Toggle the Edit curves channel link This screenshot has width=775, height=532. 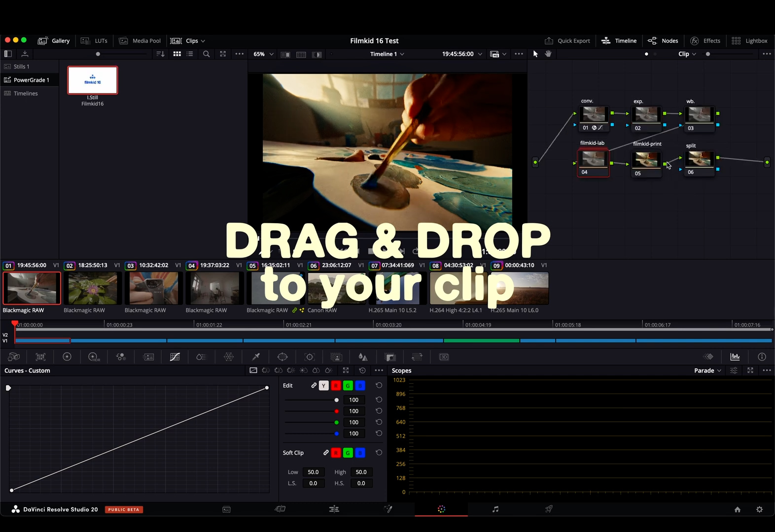pyautogui.click(x=314, y=386)
